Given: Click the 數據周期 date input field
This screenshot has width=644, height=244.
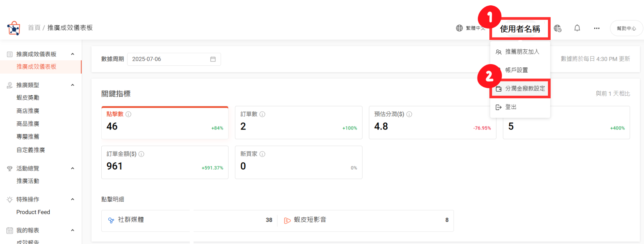Looking at the screenshot, I should click(174, 59).
